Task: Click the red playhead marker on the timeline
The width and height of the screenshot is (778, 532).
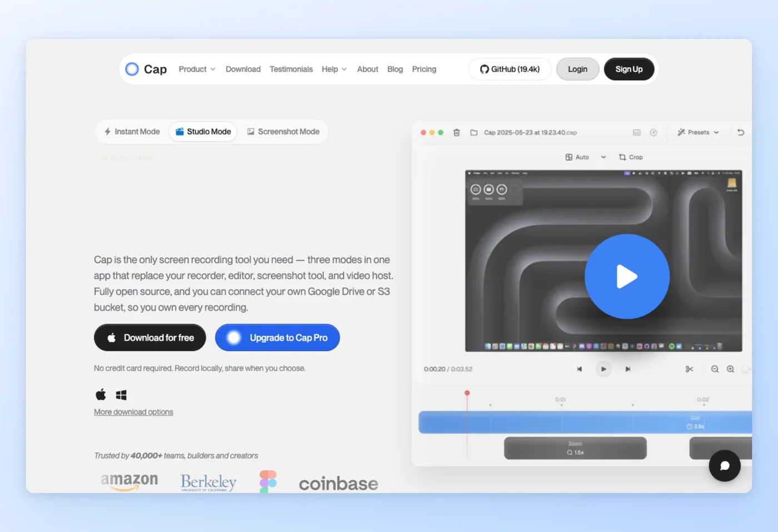Action: (x=467, y=393)
